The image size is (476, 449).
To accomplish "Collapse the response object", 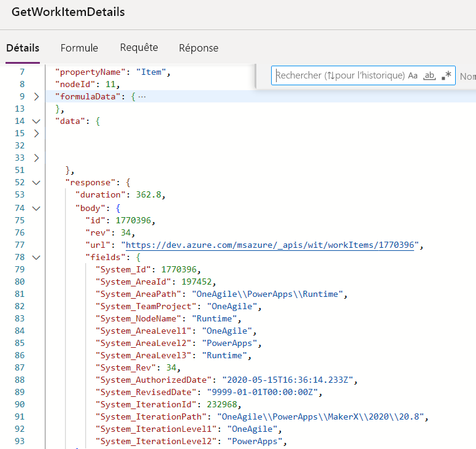I will (36, 182).
